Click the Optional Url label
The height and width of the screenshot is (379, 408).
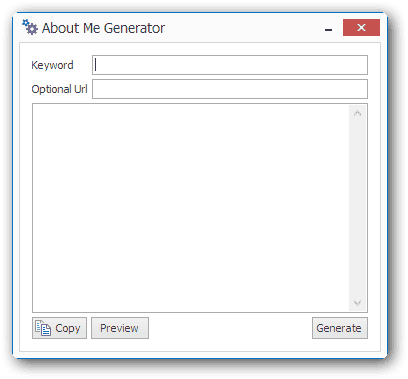click(59, 89)
